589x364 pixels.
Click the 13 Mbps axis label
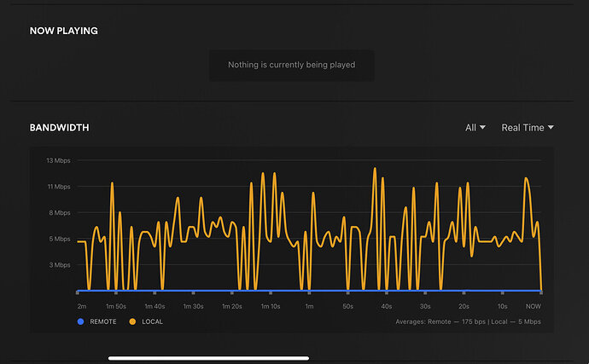pos(58,160)
